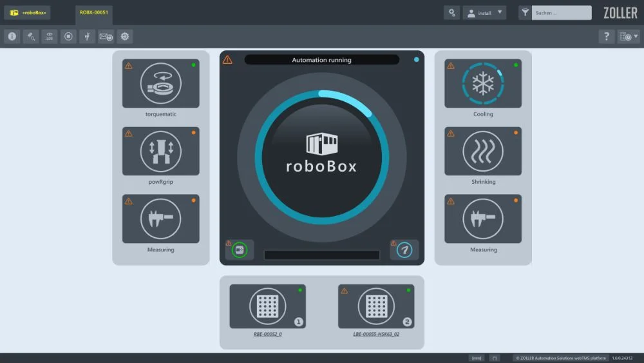This screenshot has height=363, width=644.
Task: Select the powRgrip station icon
Action: (160, 151)
